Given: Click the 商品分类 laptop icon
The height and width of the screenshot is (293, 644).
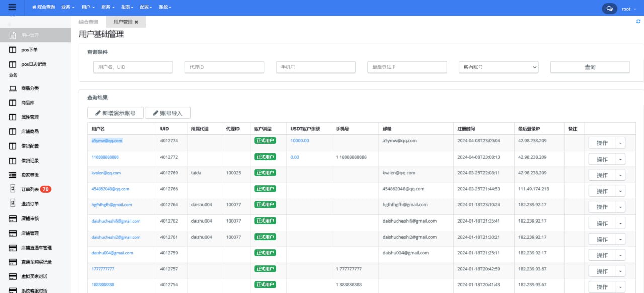Looking at the screenshot, I should (x=13, y=88).
